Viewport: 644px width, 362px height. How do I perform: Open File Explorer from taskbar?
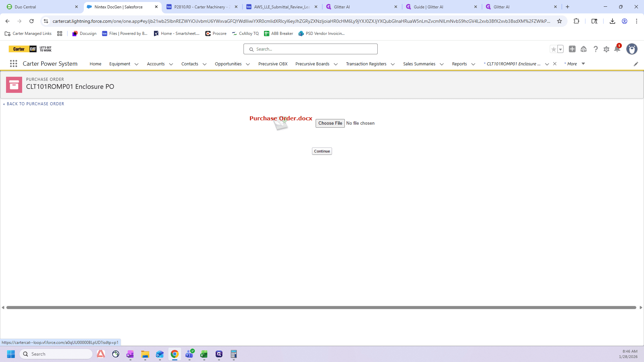coord(145,354)
